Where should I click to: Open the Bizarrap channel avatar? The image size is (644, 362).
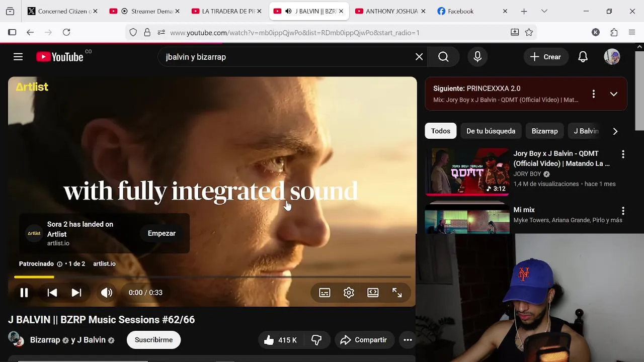click(x=16, y=339)
